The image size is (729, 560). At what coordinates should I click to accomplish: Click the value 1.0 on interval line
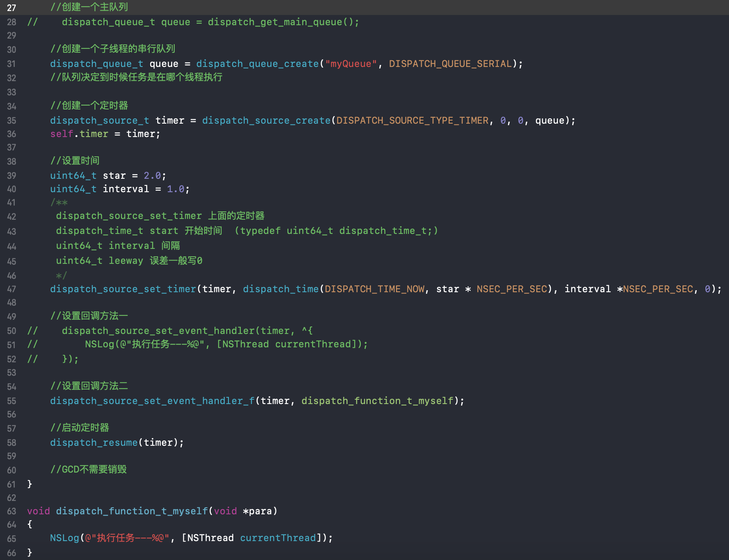(x=175, y=189)
